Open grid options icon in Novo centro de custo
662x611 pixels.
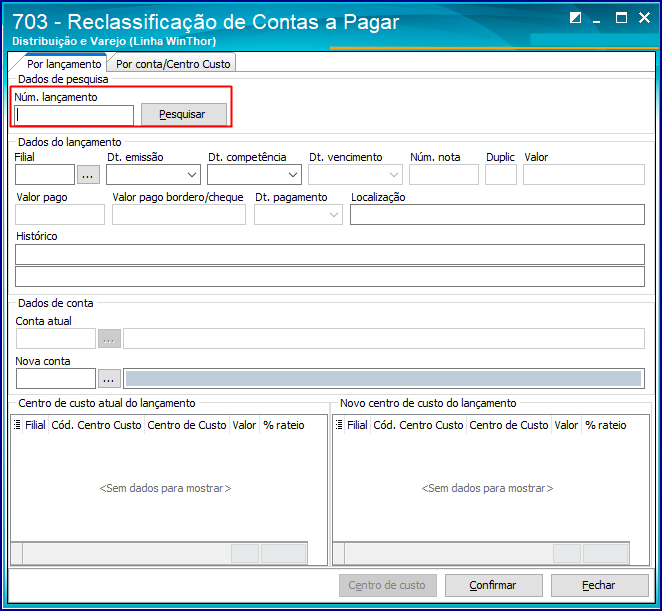coord(339,425)
